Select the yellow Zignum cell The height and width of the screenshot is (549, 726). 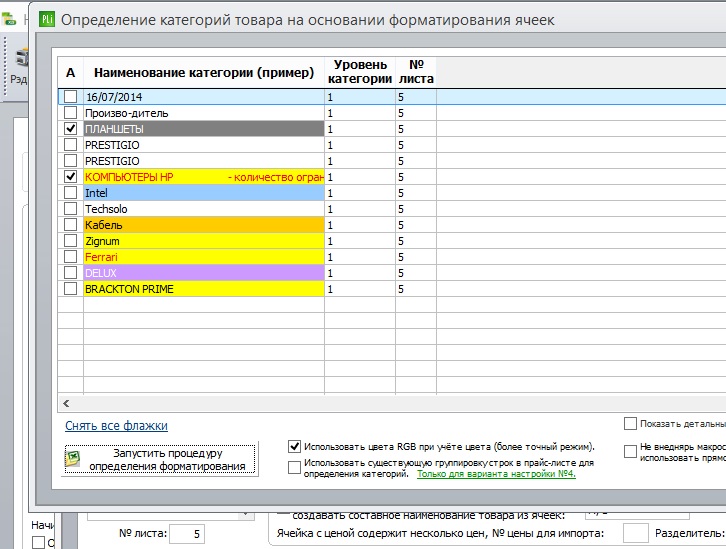[204, 241]
